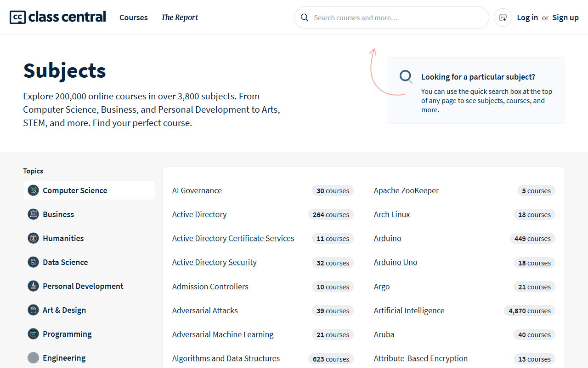The height and width of the screenshot is (368, 588).
Task: Click Log in
Action: (x=527, y=17)
